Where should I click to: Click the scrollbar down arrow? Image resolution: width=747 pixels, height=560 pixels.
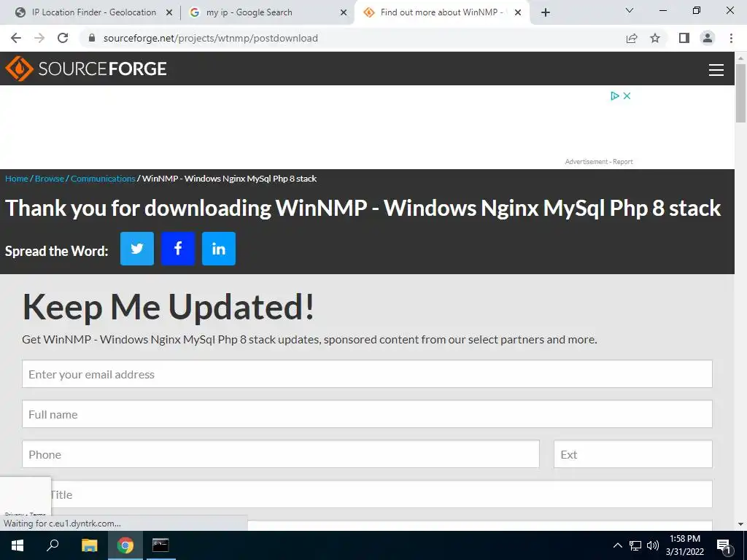tap(741, 524)
